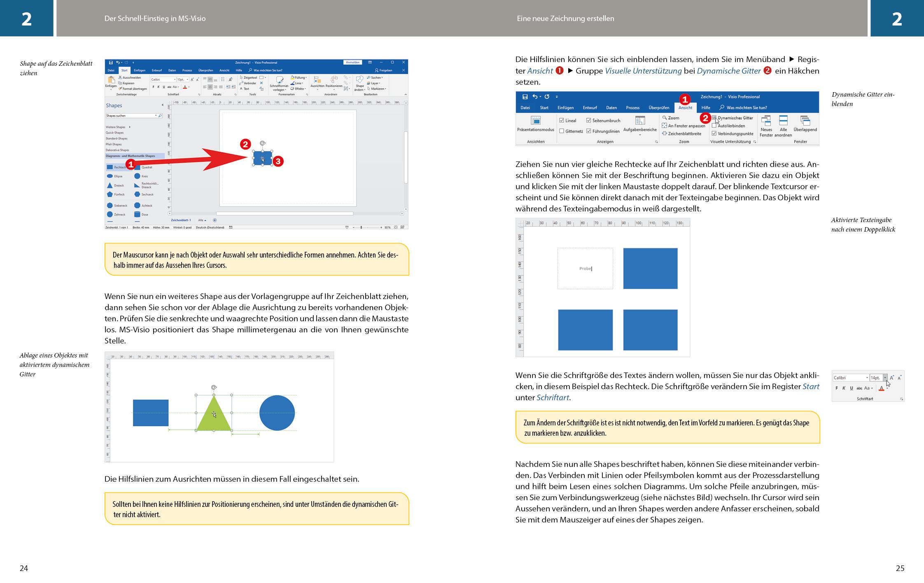Click the Präsentationsmodus icon
Viewport: 924px width, 583px height.
tap(535, 121)
